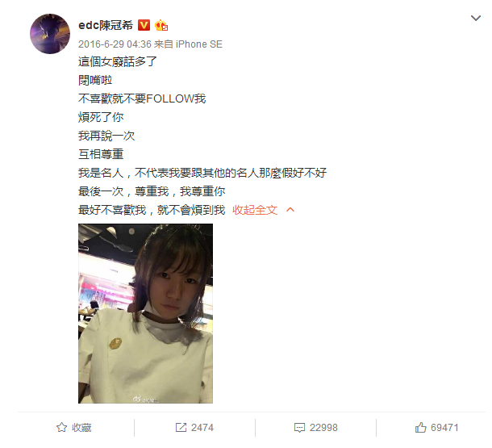Click the crown membership badge icon
Viewport: 492px width, 448px height.
(x=161, y=25)
